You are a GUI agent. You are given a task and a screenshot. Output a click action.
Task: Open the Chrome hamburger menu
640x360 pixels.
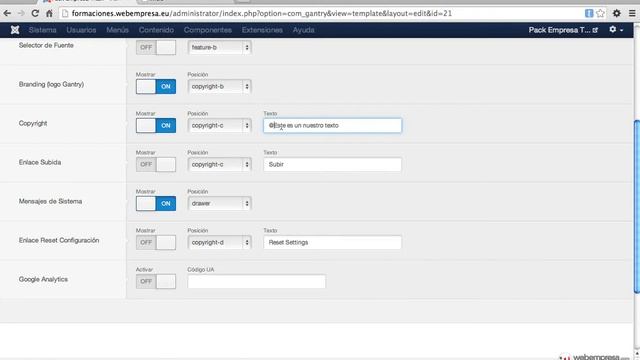tap(632, 13)
